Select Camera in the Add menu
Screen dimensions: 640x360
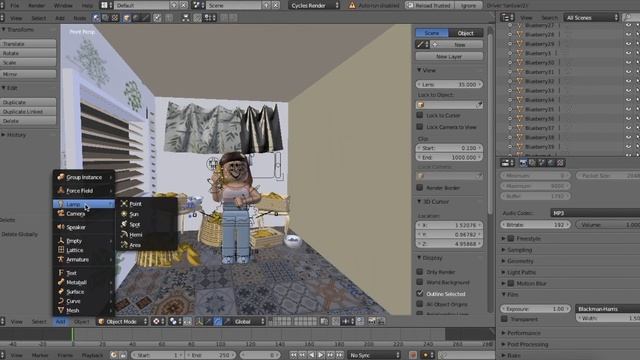(84, 213)
